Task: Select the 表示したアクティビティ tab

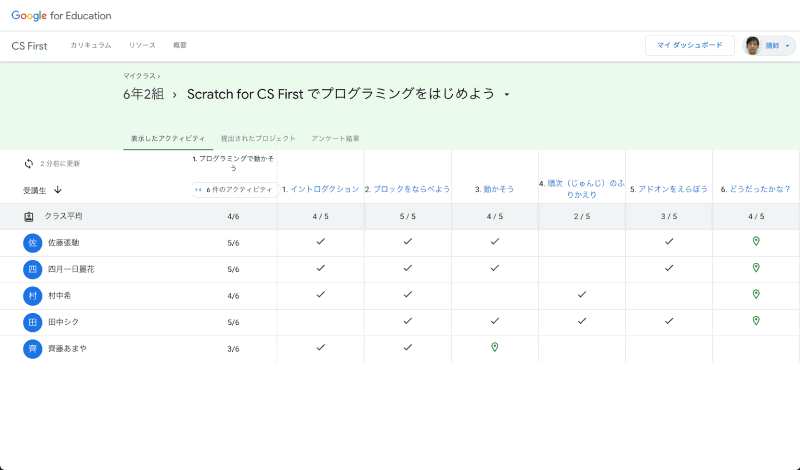Action: [168, 138]
